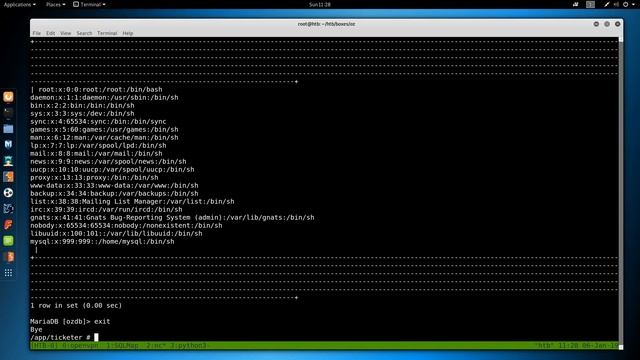Click the games:x:5:60 line

pyautogui.click(x=104, y=129)
